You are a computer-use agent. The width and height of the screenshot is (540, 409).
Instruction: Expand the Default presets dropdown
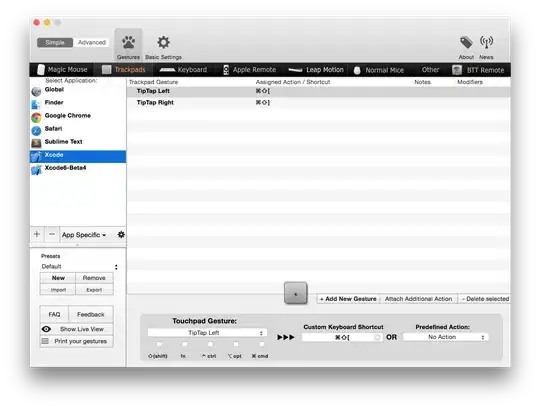[x=80, y=266]
